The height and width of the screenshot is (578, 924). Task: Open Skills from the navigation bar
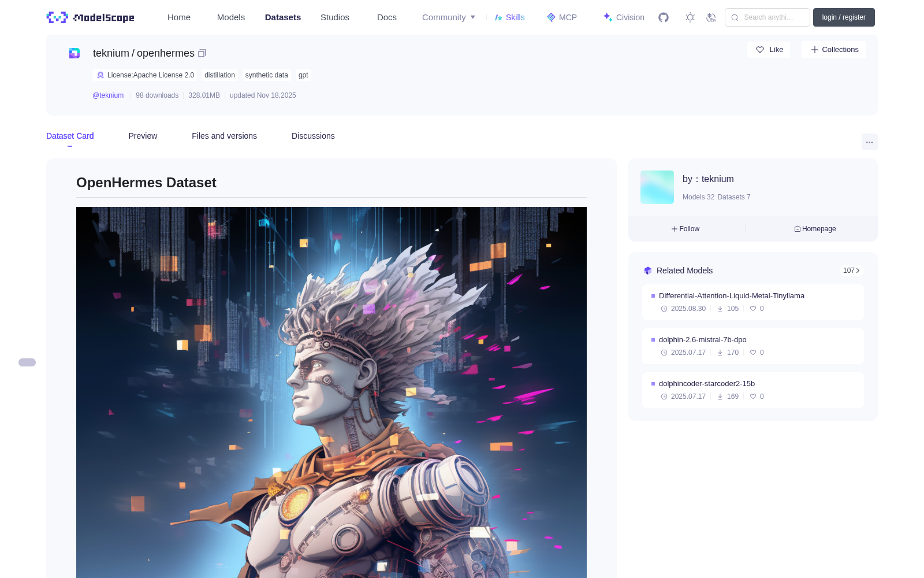(510, 17)
